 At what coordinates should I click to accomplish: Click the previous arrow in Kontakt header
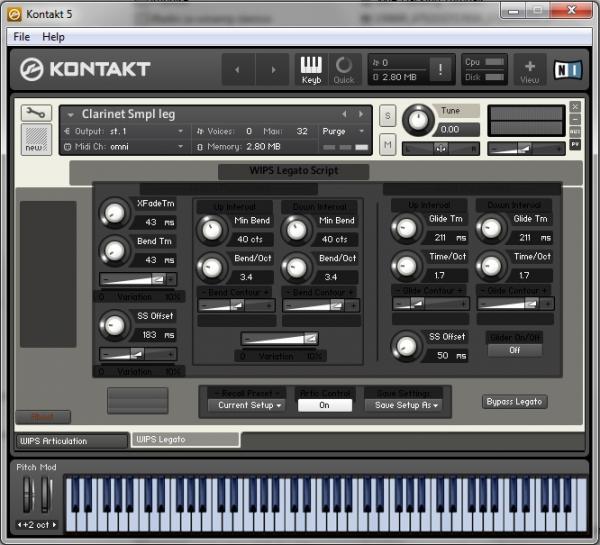pos(238,69)
